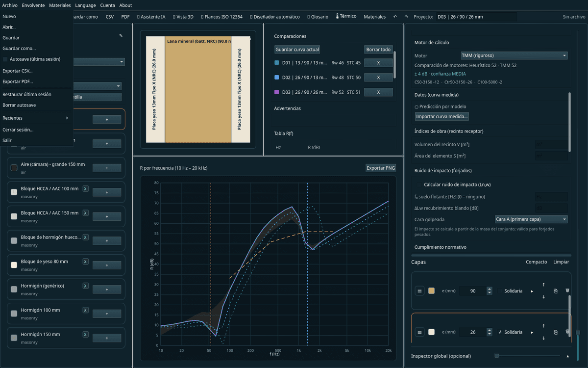The width and height of the screenshot is (588, 368).
Task: Click the undo arrow in the toolbar
Action: pyautogui.click(x=395, y=17)
